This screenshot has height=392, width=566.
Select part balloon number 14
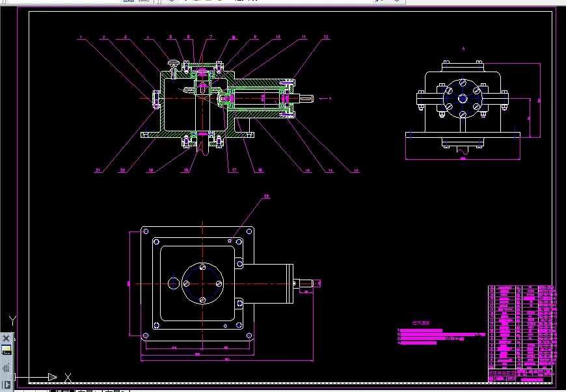coord(330,170)
